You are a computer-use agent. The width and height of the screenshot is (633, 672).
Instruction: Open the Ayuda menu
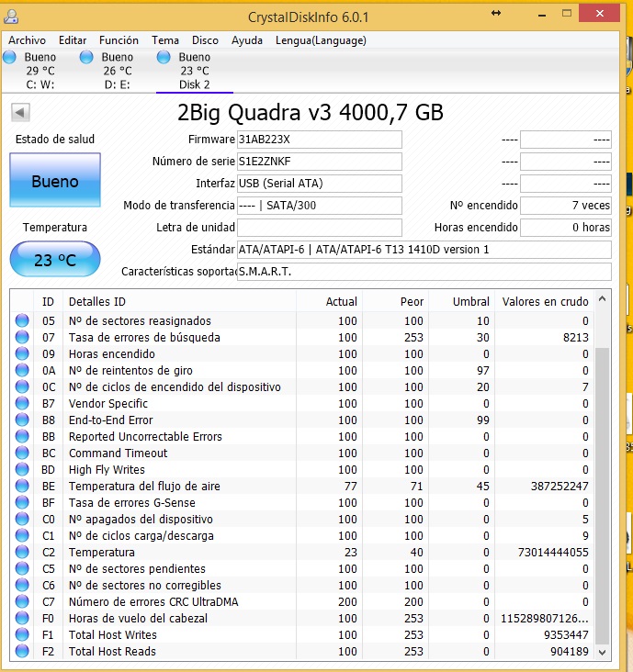click(x=247, y=40)
